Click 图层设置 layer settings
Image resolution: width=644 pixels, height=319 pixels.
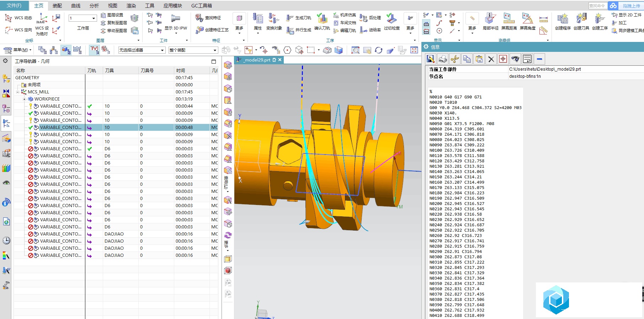112,15
